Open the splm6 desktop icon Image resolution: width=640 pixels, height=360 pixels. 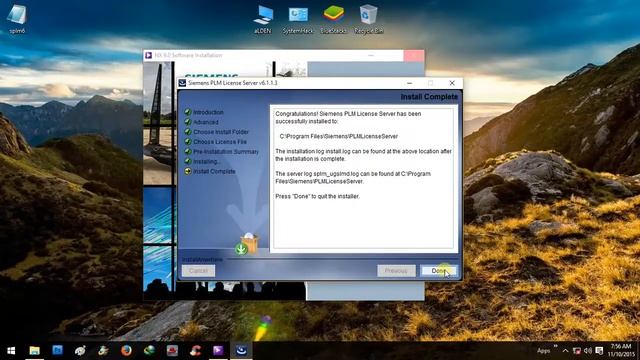pos(17,20)
